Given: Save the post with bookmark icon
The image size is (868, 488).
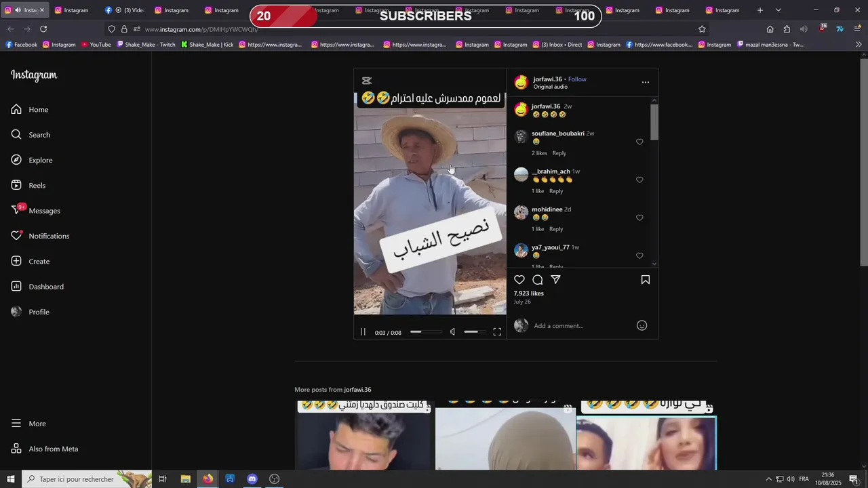Looking at the screenshot, I should (x=646, y=280).
